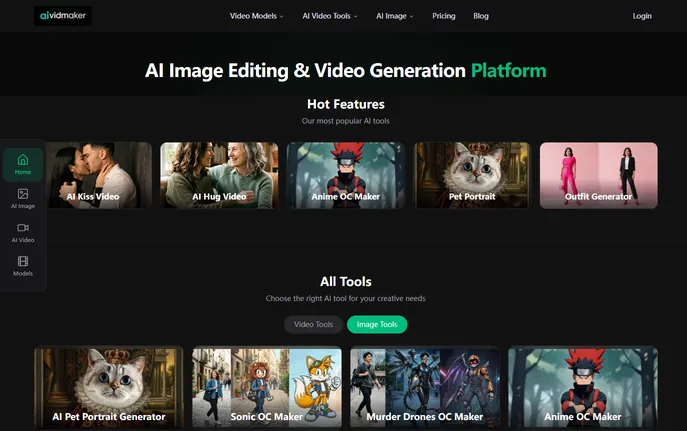Open the Pet Portrait hot feature card
Viewport: 687px width, 431px height.
472,175
